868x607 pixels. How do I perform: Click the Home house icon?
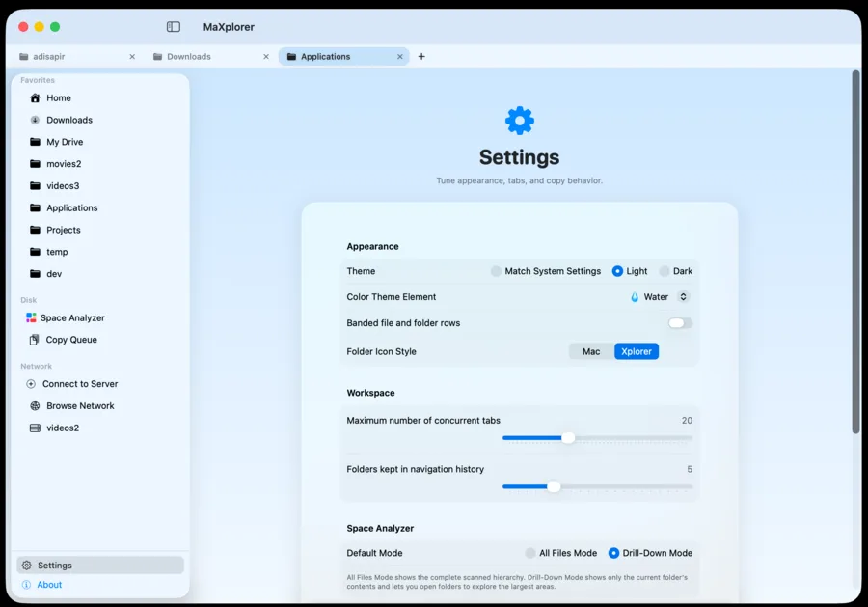tap(35, 98)
